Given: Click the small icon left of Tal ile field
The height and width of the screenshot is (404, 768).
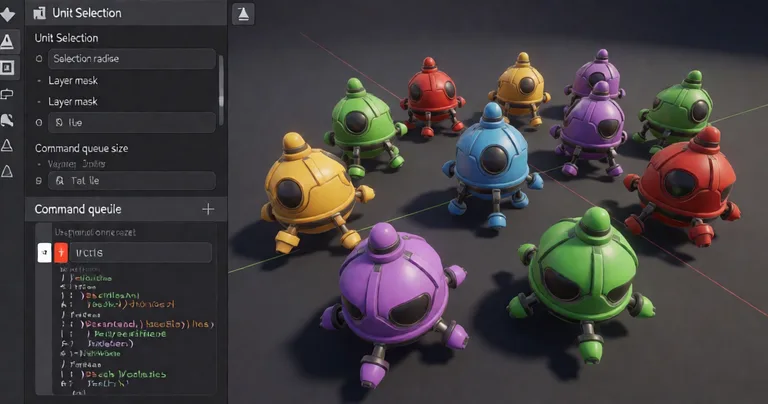Looking at the screenshot, I should point(39,181).
